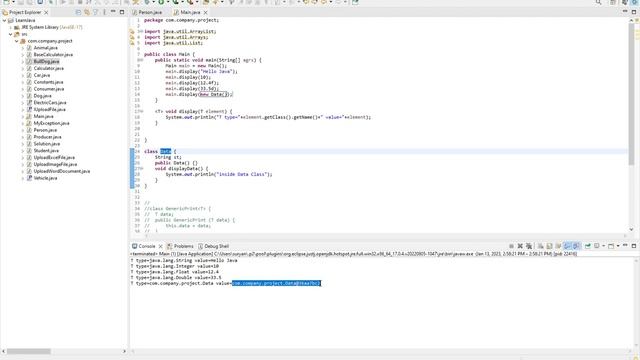Remove launch icon in Console toolbar

520,246
